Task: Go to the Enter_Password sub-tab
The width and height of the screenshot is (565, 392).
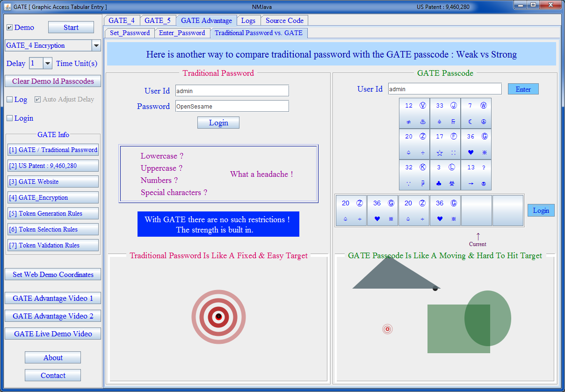Action: coord(182,33)
